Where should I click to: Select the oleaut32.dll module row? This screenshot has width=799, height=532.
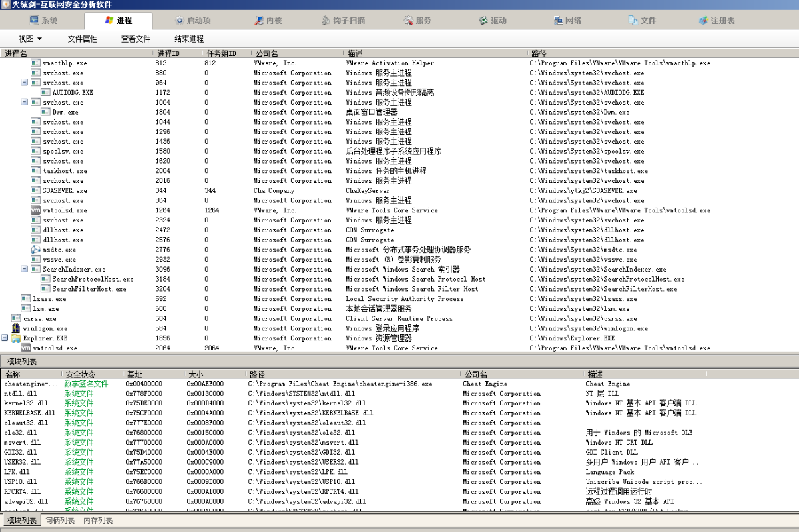(x=400, y=423)
